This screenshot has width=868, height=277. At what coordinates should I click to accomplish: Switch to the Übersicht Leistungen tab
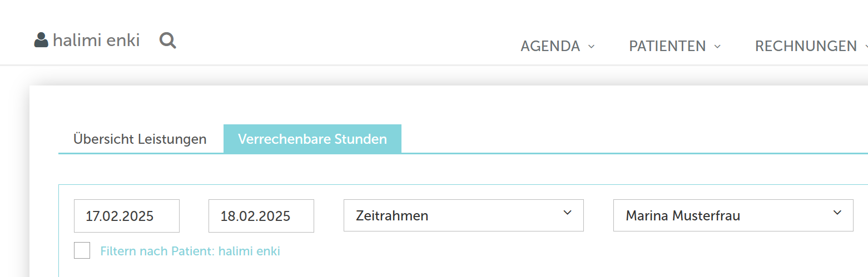point(140,139)
